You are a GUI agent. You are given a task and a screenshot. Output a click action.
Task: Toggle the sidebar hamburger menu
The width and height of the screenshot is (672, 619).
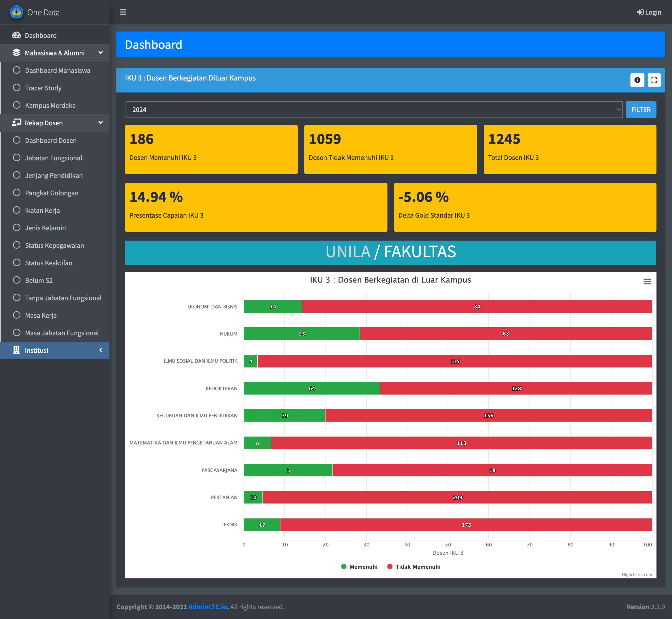click(x=123, y=12)
